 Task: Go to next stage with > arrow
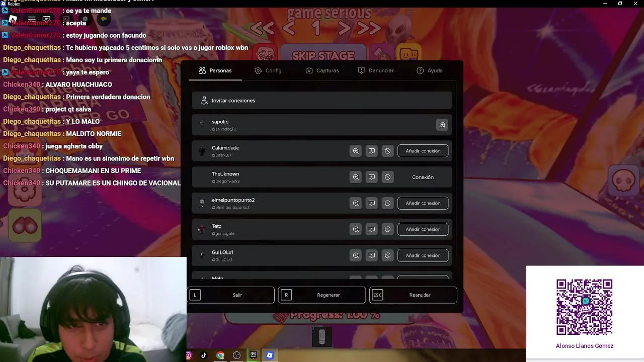[x=344, y=29]
